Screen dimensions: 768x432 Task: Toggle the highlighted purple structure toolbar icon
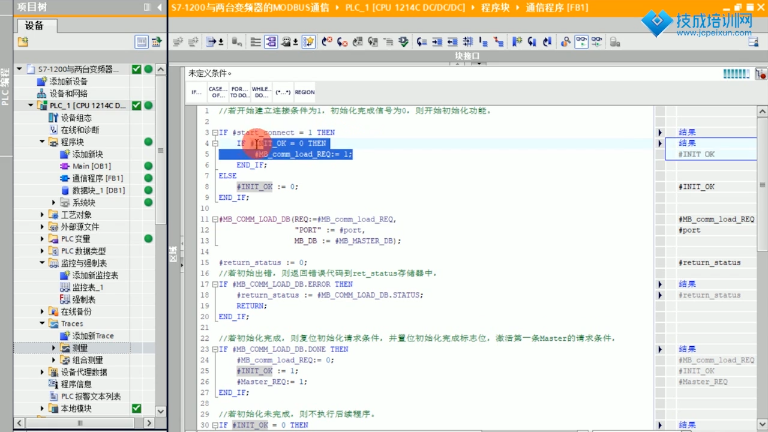point(271,42)
